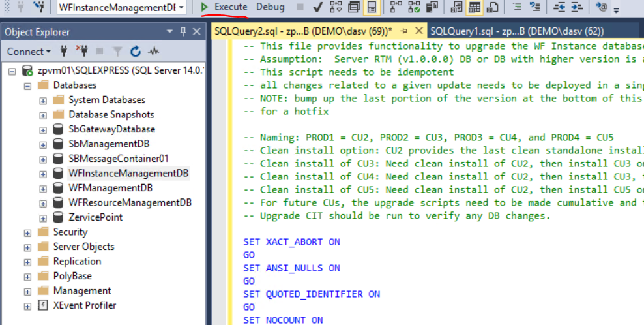The height and width of the screenshot is (325, 644).
Task: Select the server zpvm01\SQLEXPRESS icon
Action: [27, 70]
